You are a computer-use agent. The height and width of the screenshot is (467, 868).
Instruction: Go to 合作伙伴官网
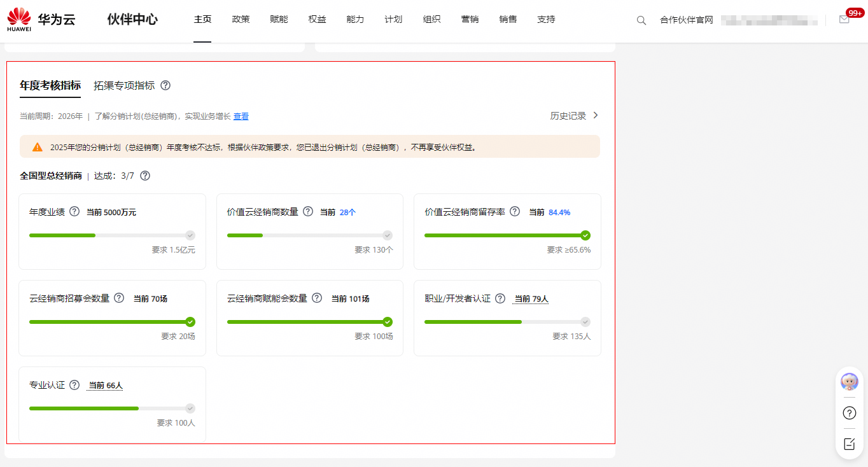pyautogui.click(x=687, y=20)
